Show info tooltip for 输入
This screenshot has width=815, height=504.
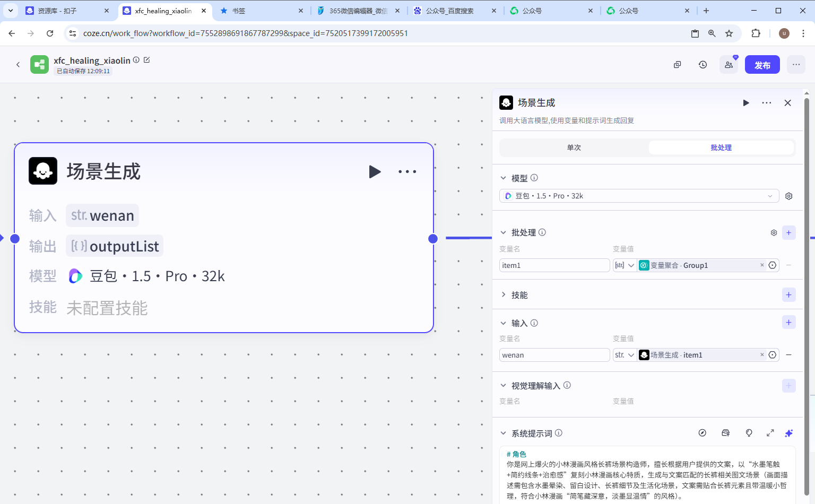(534, 323)
